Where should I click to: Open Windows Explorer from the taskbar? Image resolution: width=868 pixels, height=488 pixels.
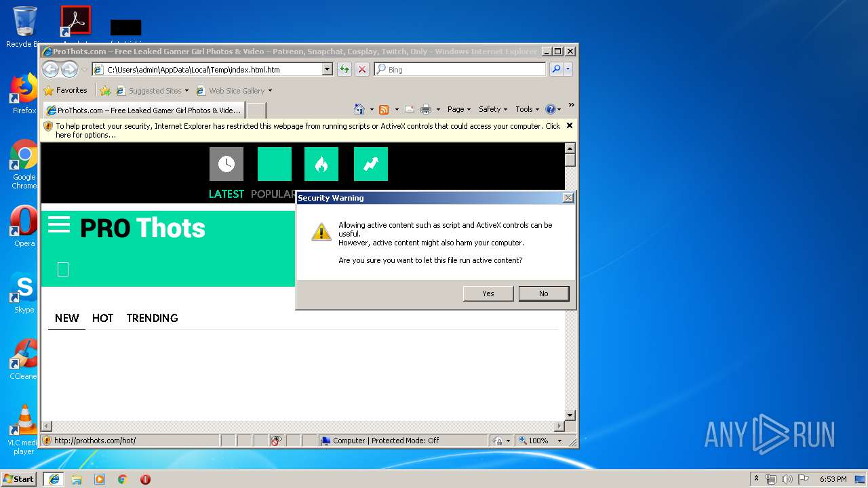point(77,479)
